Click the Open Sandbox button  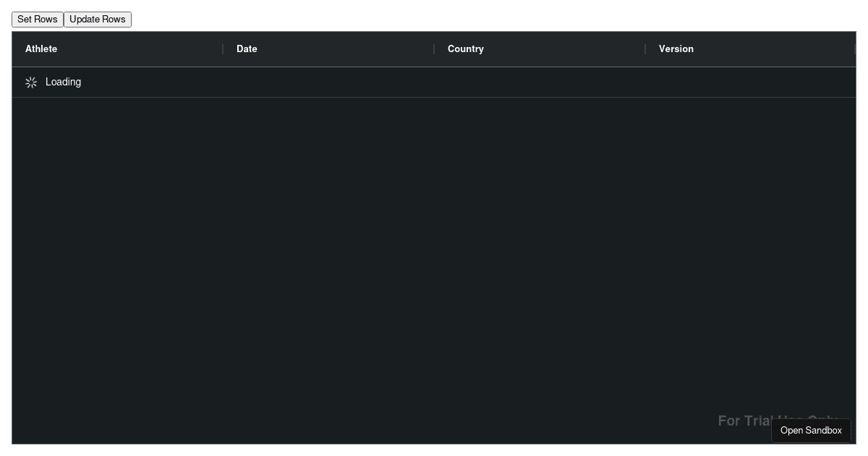pyautogui.click(x=811, y=430)
